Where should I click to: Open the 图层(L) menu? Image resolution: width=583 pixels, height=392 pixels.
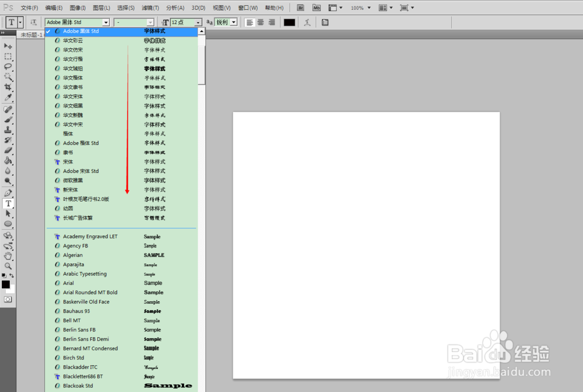(101, 8)
